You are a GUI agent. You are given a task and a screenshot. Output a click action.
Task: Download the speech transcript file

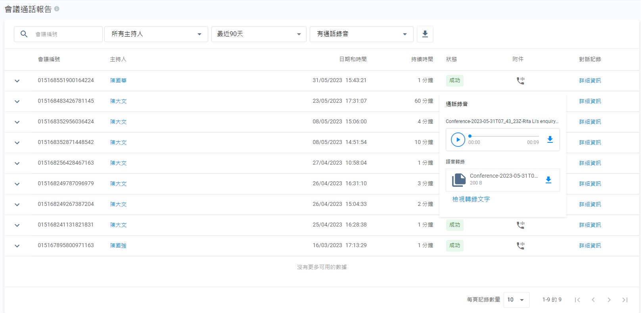[x=548, y=180]
